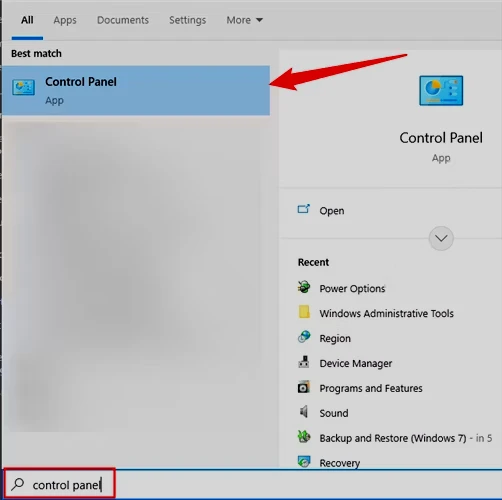
Task: Open Sound from Recent list
Action: pyautogui.click(x=334, y=413)
